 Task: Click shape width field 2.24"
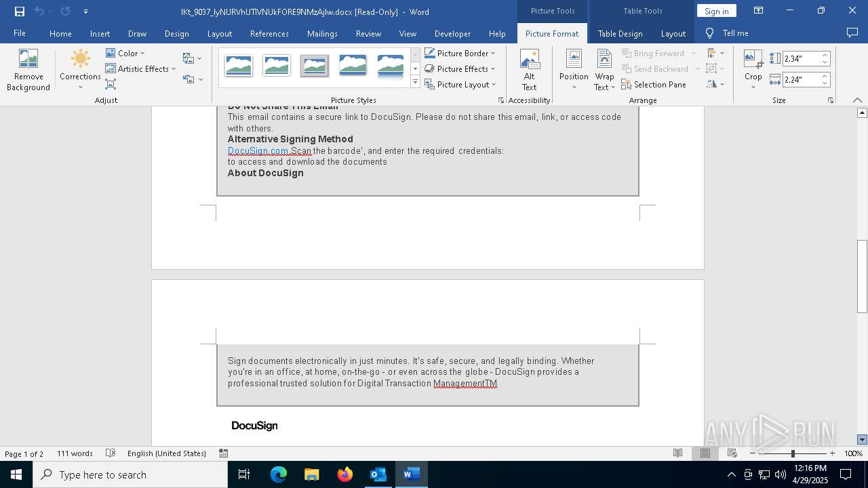(x=802, y=80)
